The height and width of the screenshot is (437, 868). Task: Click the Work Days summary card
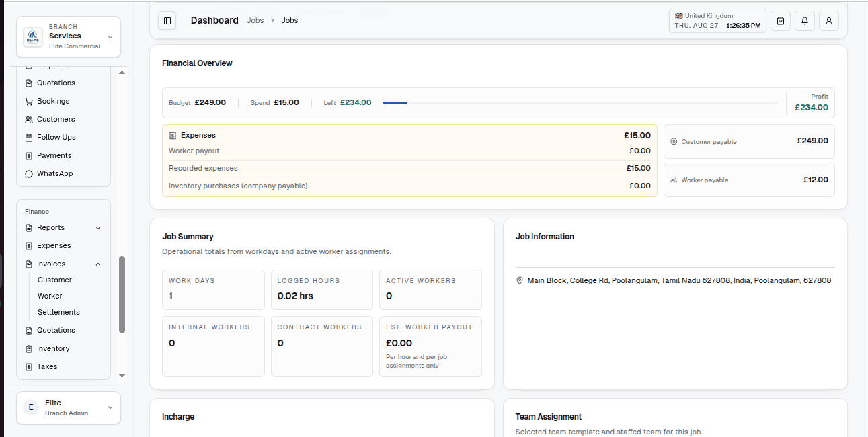[x=213, y=290]
